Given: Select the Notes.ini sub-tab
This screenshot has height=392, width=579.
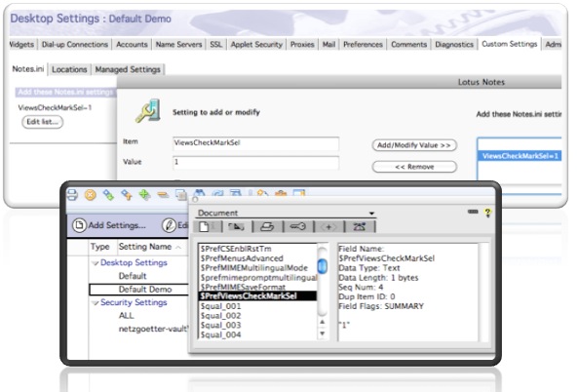Looking at the screenshot, I should pos(28,69).
